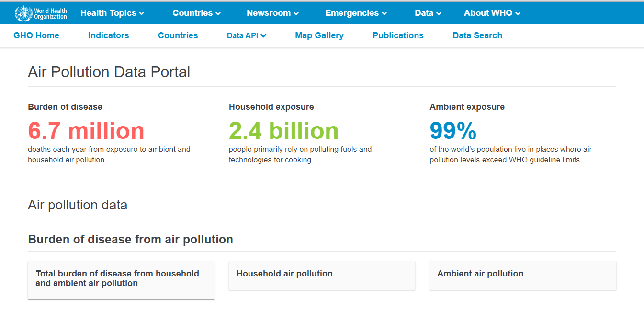Screen dimensions: 644x311
Task: Open the Ambient air pollution card
Action: click(x=522, y=276)
